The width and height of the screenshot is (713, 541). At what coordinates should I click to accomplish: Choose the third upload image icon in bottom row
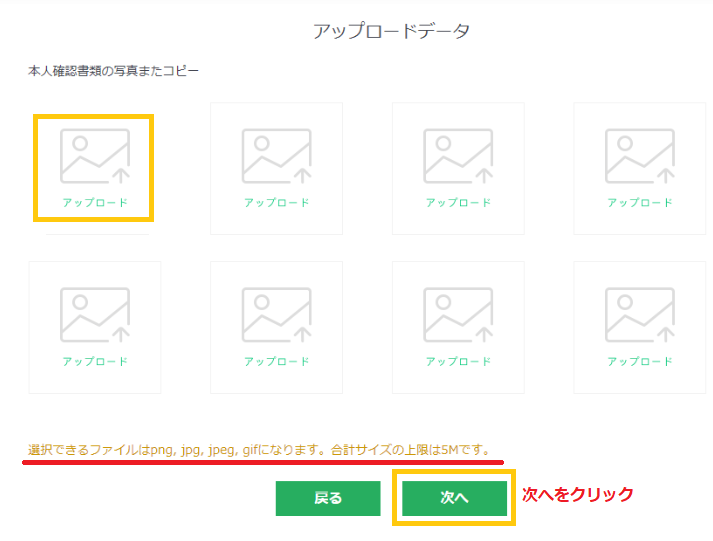click(x=458, y=315)
